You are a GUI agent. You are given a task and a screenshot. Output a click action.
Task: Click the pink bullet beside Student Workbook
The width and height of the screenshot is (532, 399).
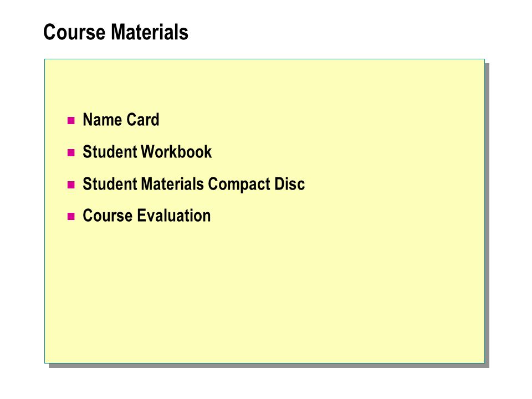[x=71, y=153]
